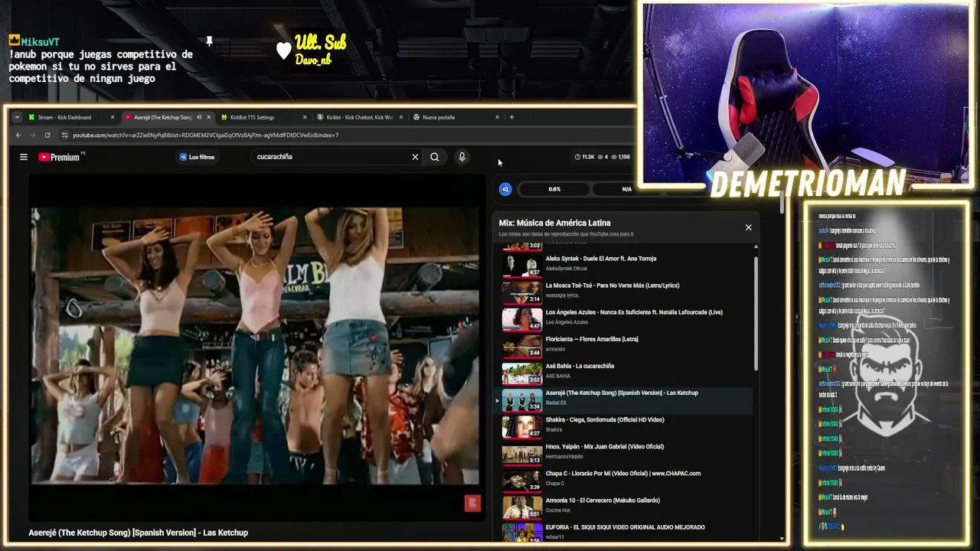Switch to Kicklet - Kick Chatbot tab
Viewport: 980px width, 551px height.
pos(360,117)
